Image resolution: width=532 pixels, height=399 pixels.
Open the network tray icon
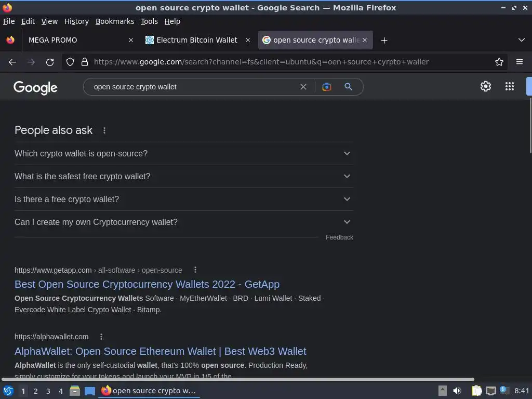coord(490,391)
